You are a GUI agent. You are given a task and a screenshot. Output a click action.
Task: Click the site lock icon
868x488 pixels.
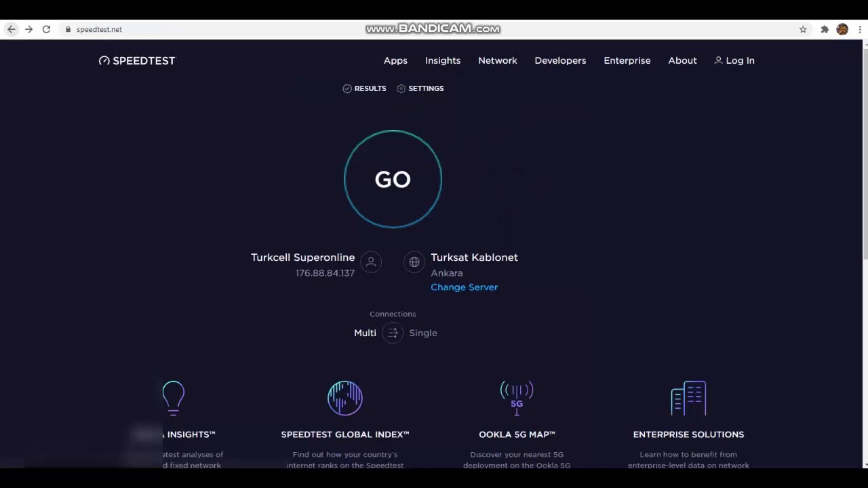68,29
